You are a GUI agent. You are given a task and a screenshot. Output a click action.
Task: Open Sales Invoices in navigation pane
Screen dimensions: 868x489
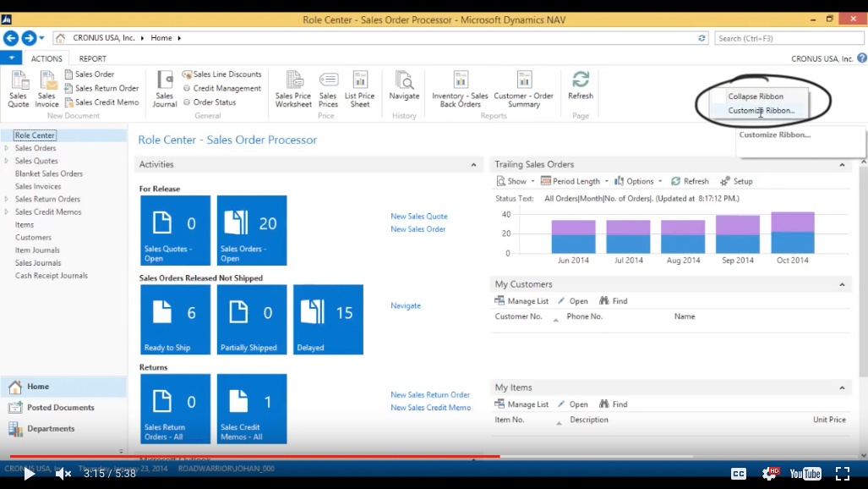(38, 186)
